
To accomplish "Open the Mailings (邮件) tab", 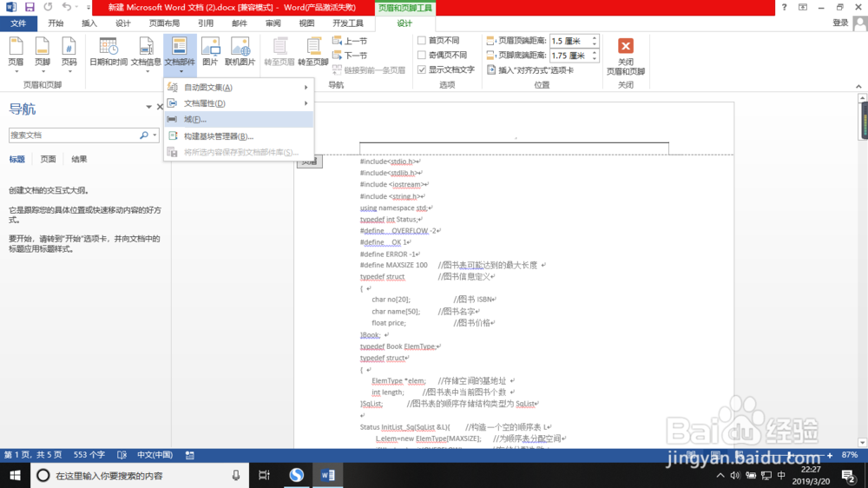I will pos(240,23).
